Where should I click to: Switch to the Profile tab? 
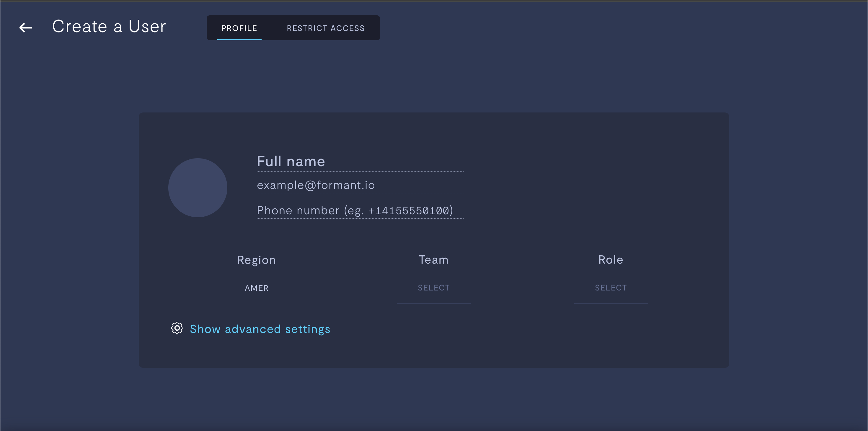point(239,28)
